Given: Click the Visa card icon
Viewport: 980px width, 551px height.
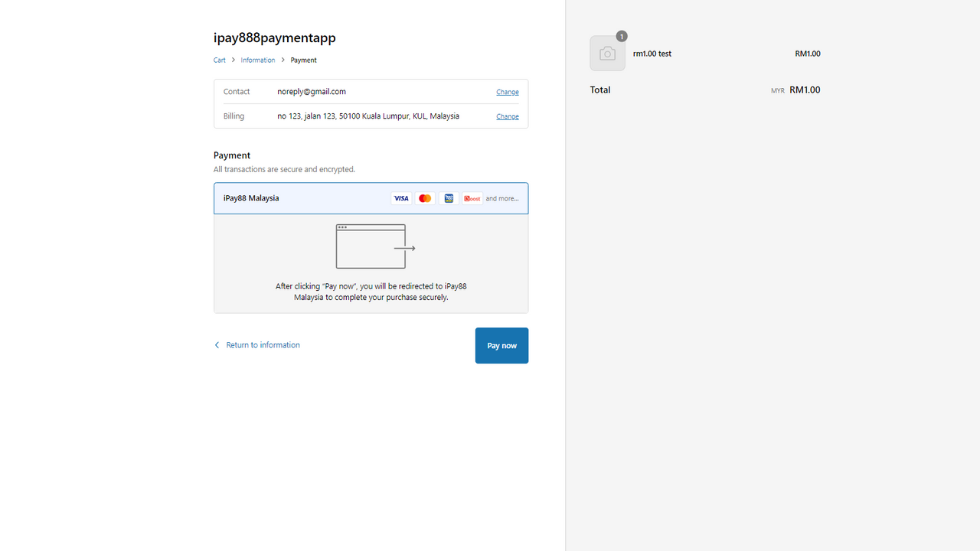Looking at the screenshot, I should pyautogui.click(x=401, y=198).
